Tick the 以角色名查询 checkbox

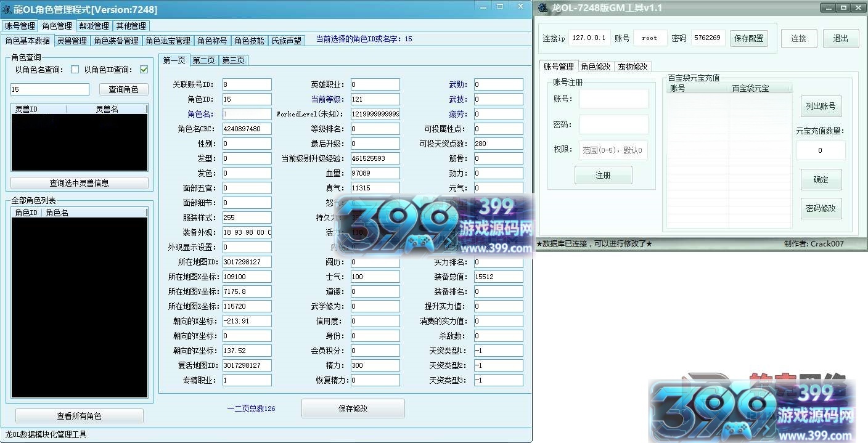tap(75, 70)
